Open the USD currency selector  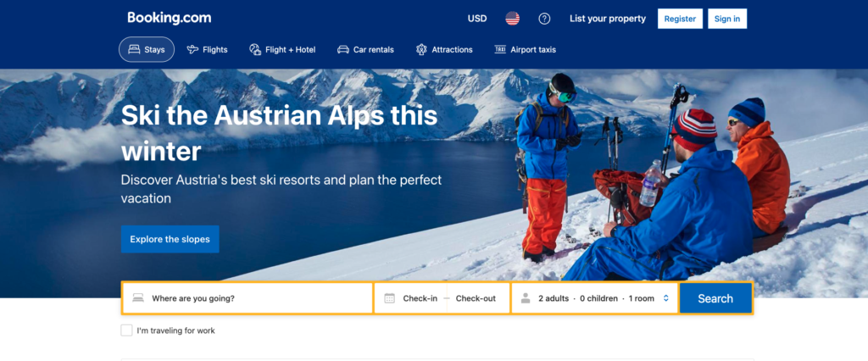[x=477, y=19]
